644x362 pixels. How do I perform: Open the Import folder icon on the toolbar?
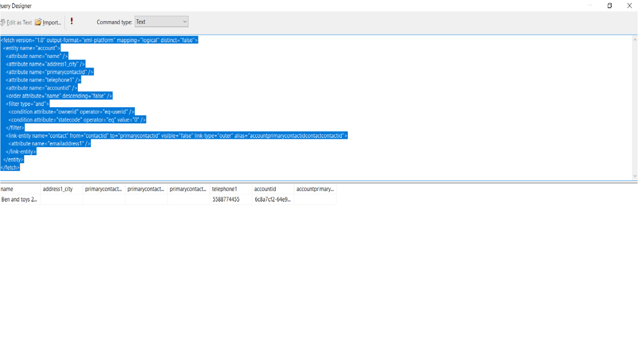click(x=37, y=22)
